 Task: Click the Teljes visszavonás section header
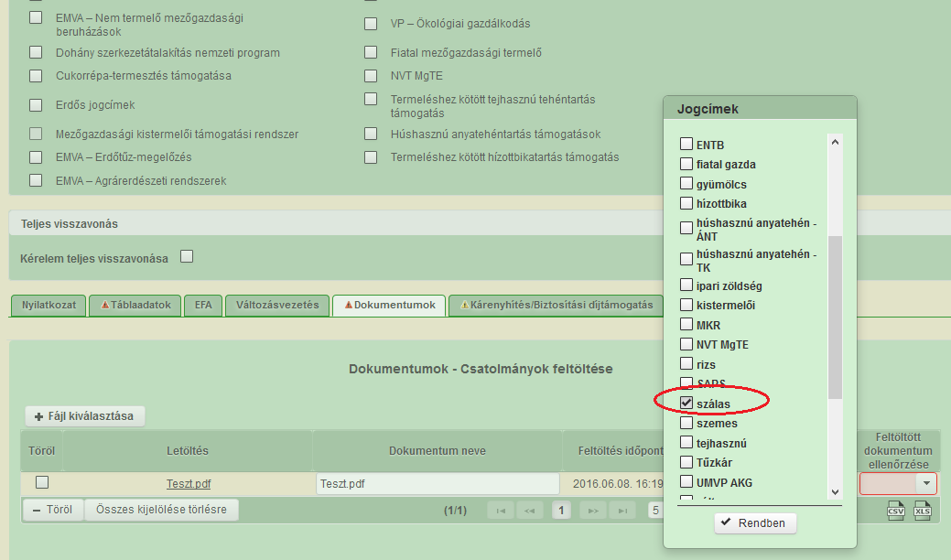(x=337, y=223)
